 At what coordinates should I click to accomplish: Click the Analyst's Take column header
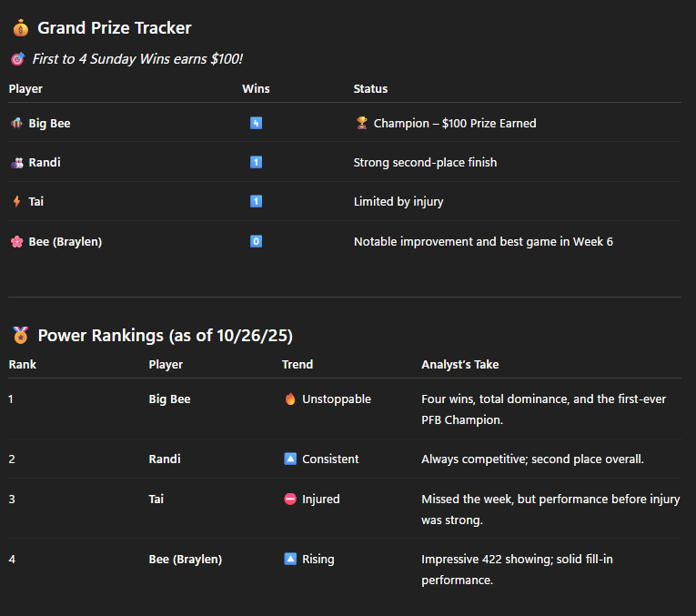[x=459, y=365]
